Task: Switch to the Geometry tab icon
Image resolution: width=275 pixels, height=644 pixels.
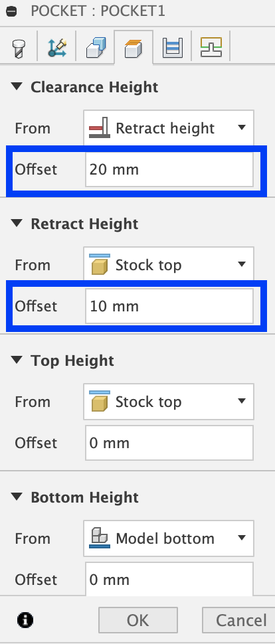Action: tap(96, 48)
